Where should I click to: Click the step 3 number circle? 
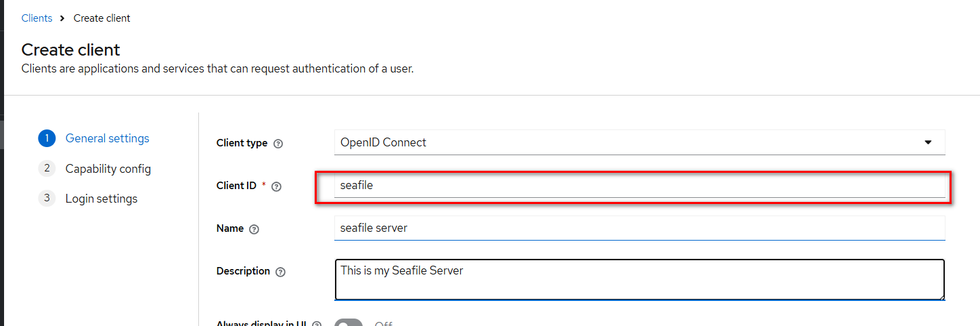click(x=47, y=198)
